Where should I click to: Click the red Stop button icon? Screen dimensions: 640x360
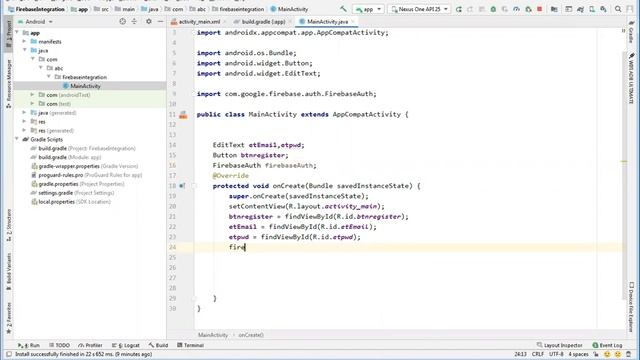click(540, 9)
